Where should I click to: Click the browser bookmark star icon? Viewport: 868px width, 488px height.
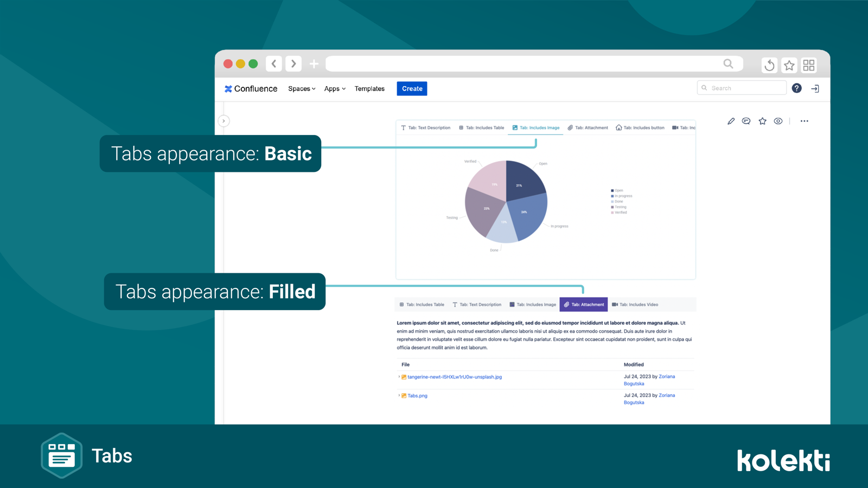[x=789, y=65]
